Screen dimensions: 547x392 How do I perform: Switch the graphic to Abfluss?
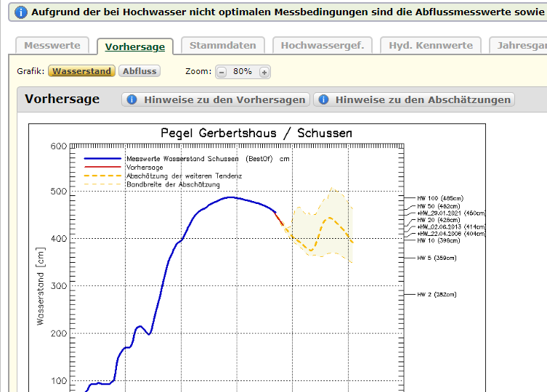click(x=139, y=71)
